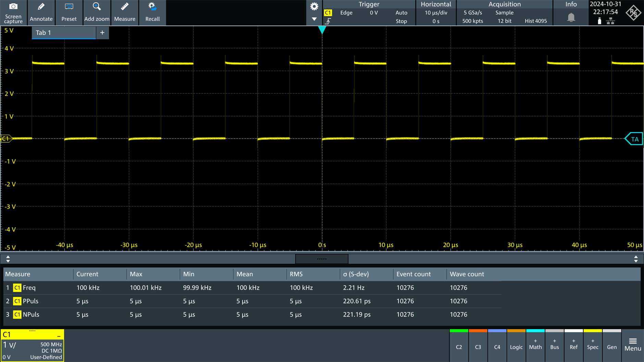This screenshot has width=644, height=362.
Task: Click the measurement panel drag handle dots
Action: (322, 259)
